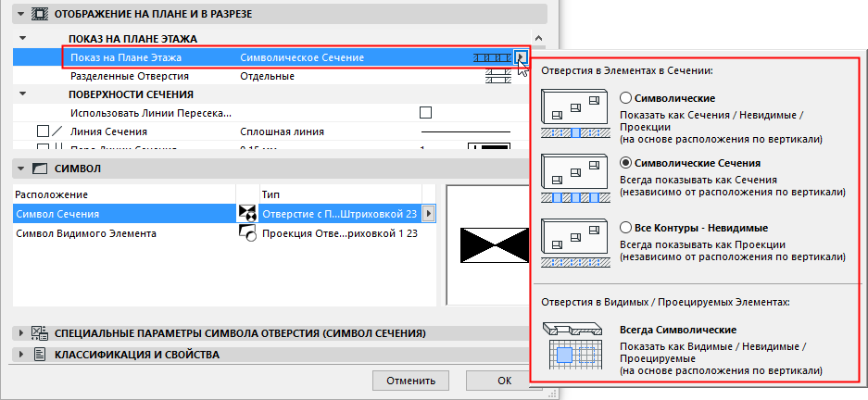Select the 'Символ Сечения' row

tap(225, 214)
